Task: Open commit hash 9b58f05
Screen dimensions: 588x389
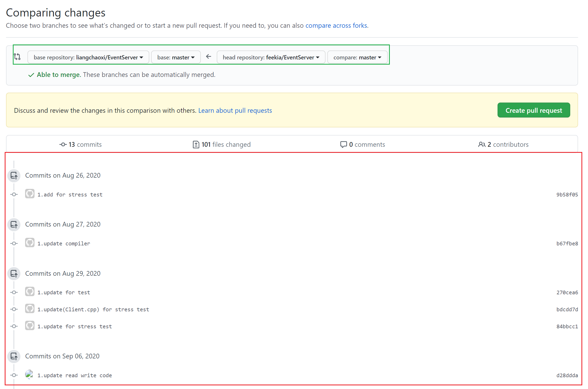Action: point(567,195)
